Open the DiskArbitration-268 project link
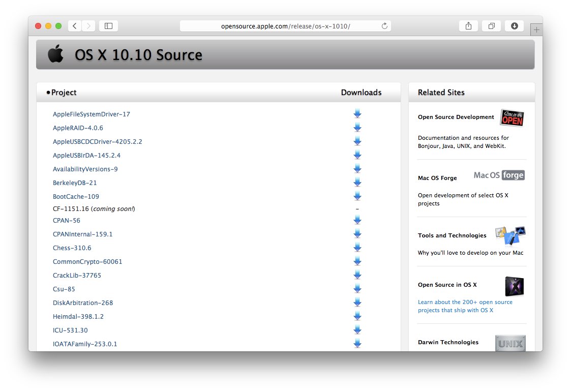 pyautogui.click(x=83, y=303)
